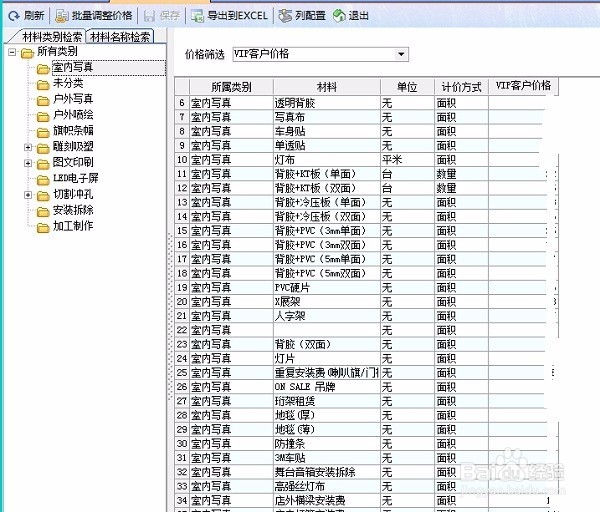
Task: Open the 价格筛选 dropdown arrow
Action: pyautogui.click(x=401, y=54)
